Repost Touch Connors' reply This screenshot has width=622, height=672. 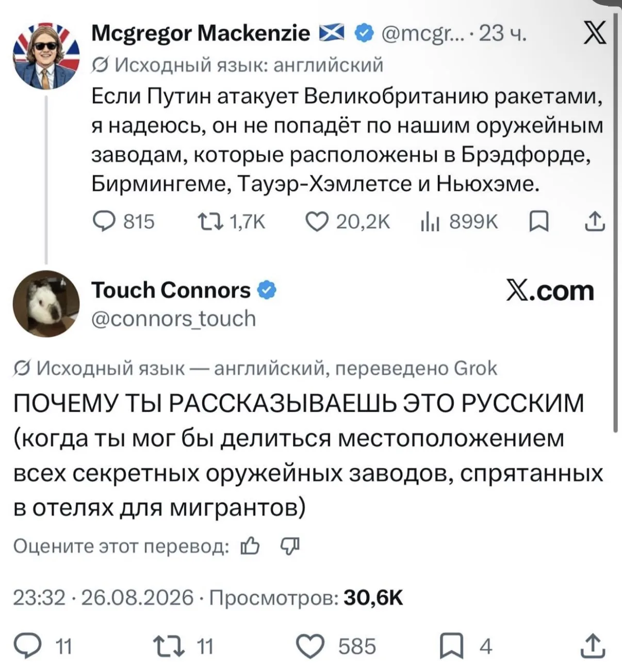coord(183,647)
